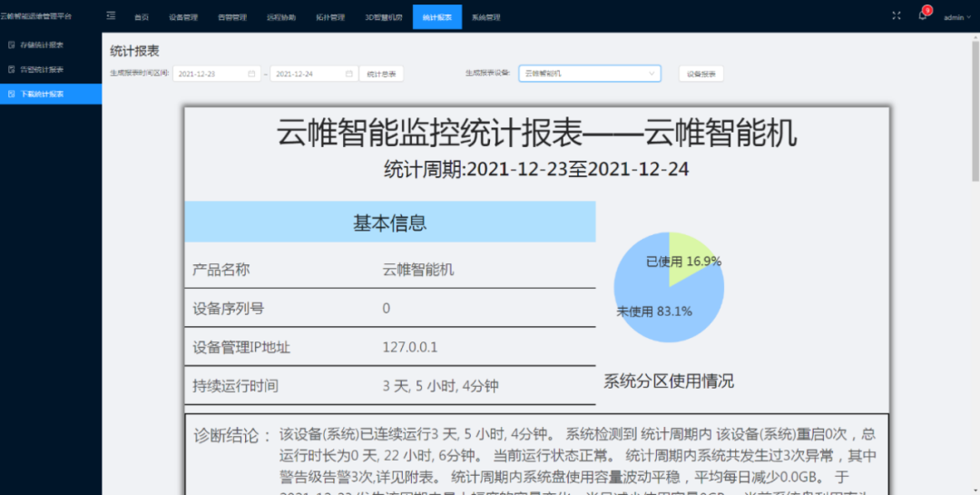
Task: Click the 产品名称 row label
Action: (221, 271)
